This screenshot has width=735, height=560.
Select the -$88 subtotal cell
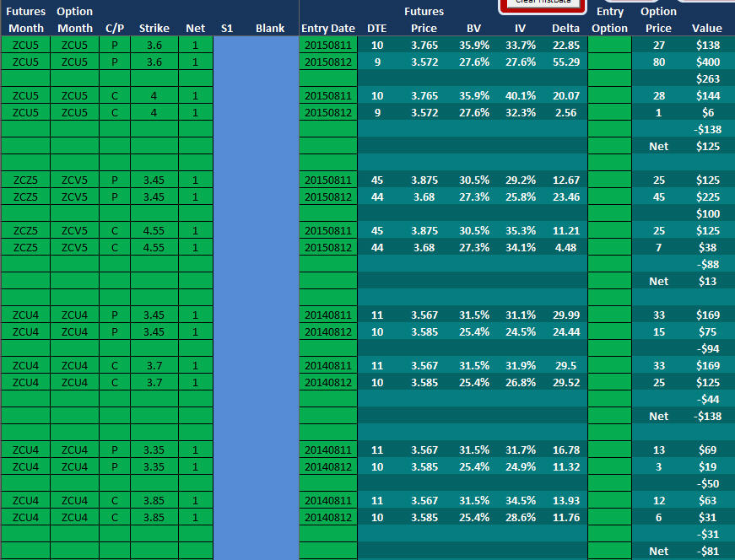point(707,264)
